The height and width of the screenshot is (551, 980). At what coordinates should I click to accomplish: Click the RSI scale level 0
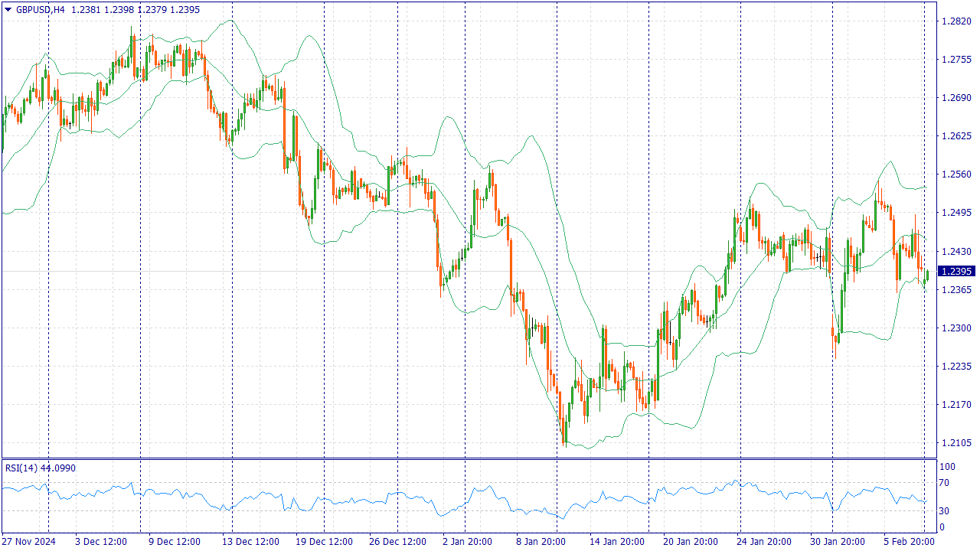click(x=942, y=527)
